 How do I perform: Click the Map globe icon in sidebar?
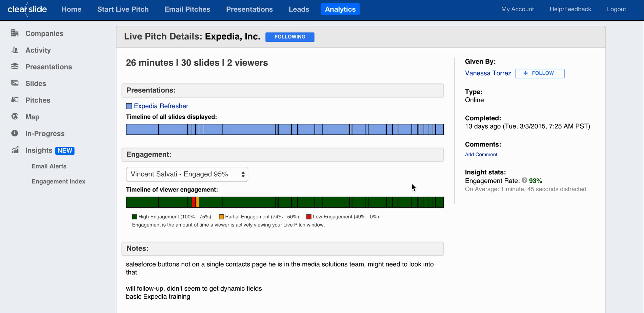point(15,116)
